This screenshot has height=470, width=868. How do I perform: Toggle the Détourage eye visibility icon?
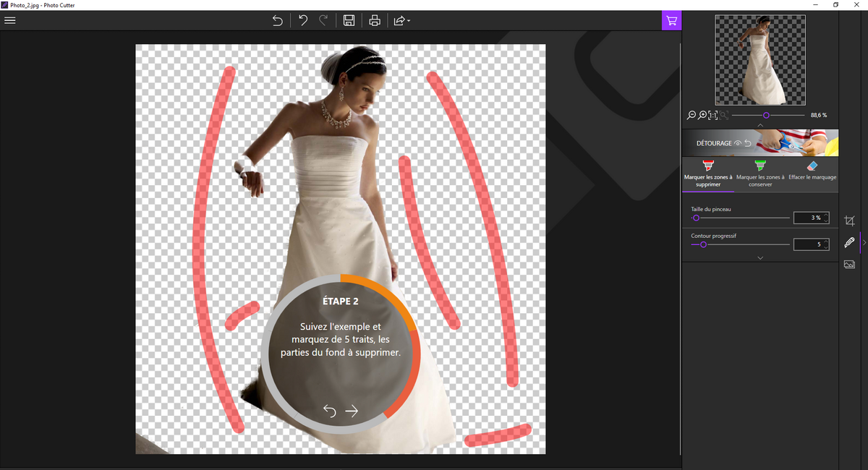coord(738,143)
